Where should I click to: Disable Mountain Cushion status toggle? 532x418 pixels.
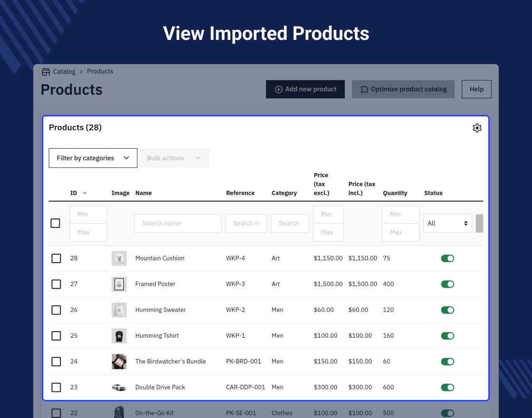coord(447,258)
